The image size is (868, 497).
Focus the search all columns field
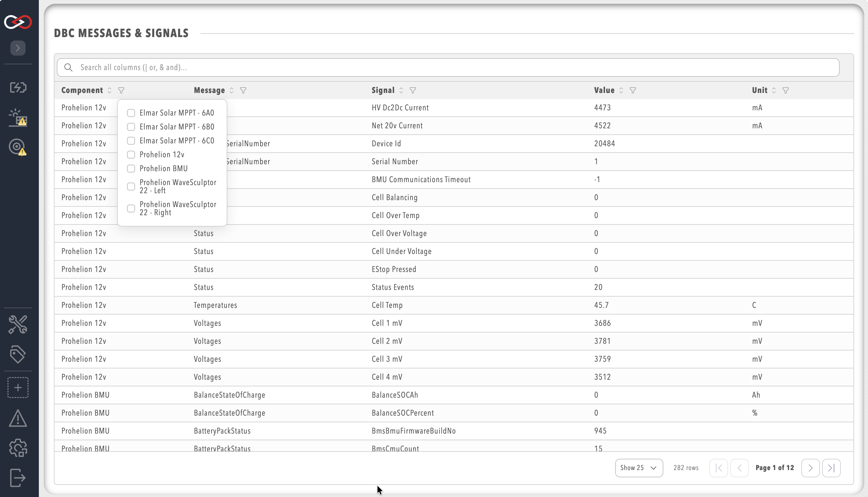point(448,67)
